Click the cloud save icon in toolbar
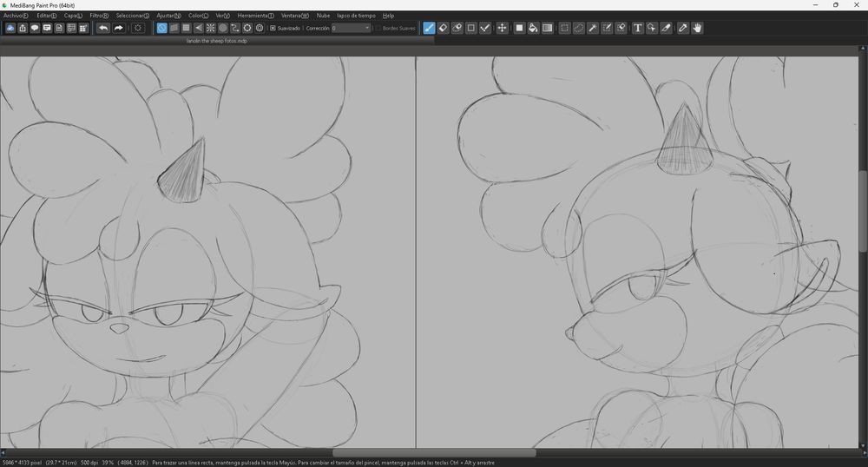The width and height of the screenshot is (868, 467). [x=10, y=28]
